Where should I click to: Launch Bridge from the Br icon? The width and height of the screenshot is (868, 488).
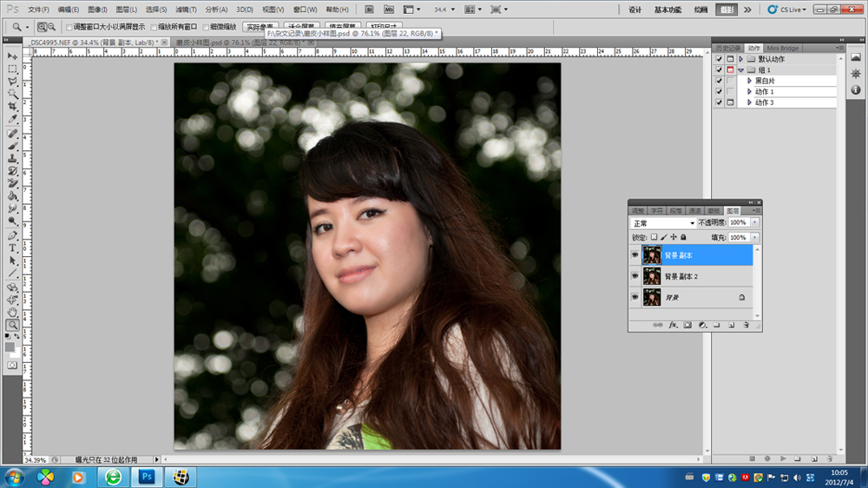pyautogui.click(x=369, y=10)
